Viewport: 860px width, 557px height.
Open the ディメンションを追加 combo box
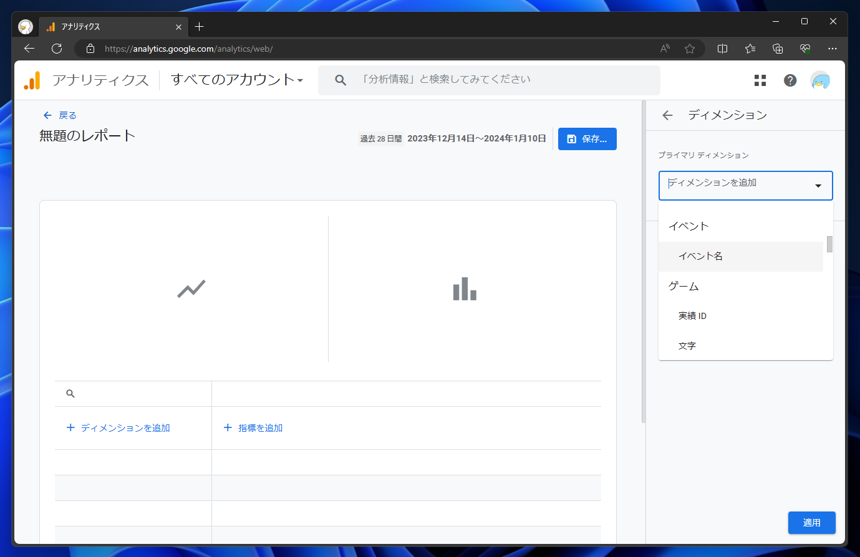(745, 185)
